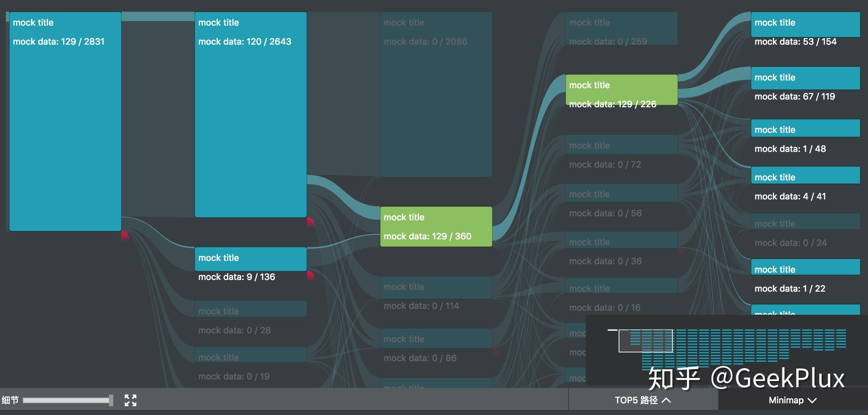The width and height of the screenshot is (868, 415).
Task: Click the Minimap viewport rectangle
Action: [x=645, y=341]
